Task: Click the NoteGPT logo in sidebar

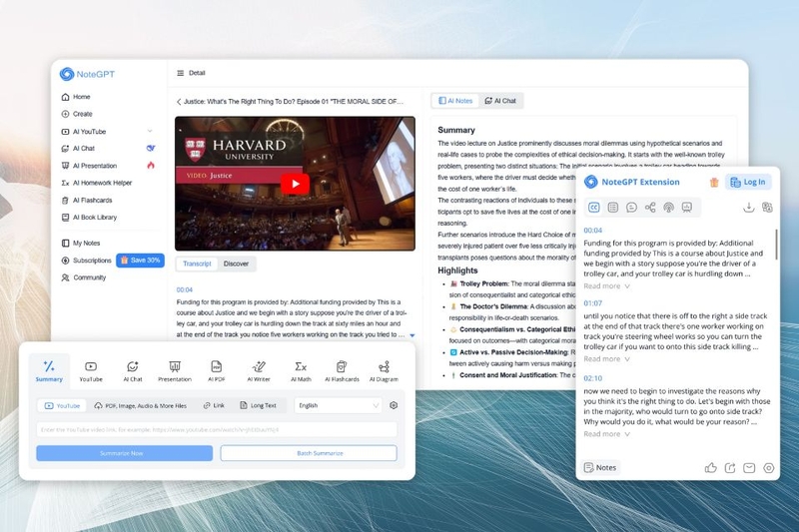Action: (x=87, y=74)
